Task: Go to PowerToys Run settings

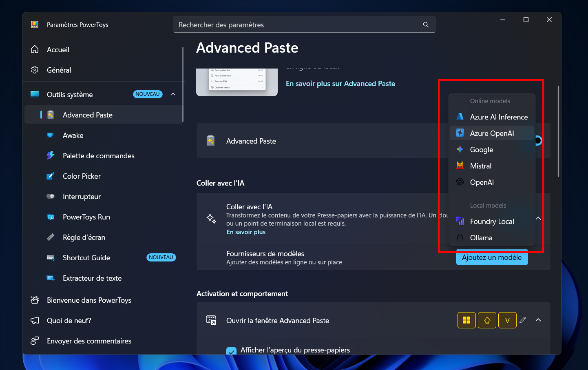Action: (103, 217)
